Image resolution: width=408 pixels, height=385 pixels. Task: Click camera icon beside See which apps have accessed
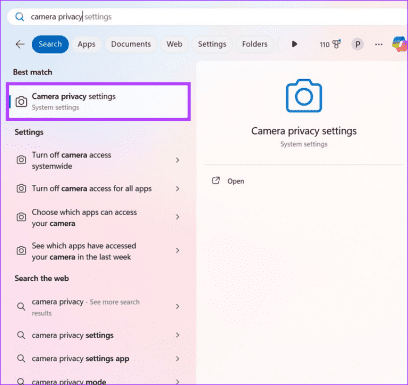pos(21,250)
